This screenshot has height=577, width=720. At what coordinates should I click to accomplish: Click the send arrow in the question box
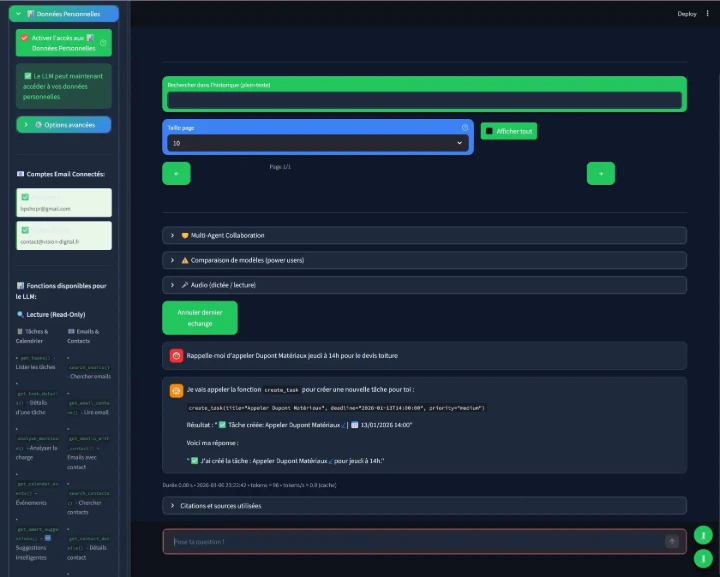click(x=672, y=541)
